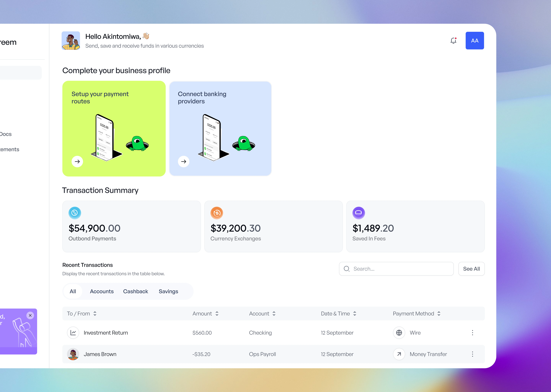This screenshot has width=551, height=392.
Task: Switch to the Savings tab
Action: [168, 291]
